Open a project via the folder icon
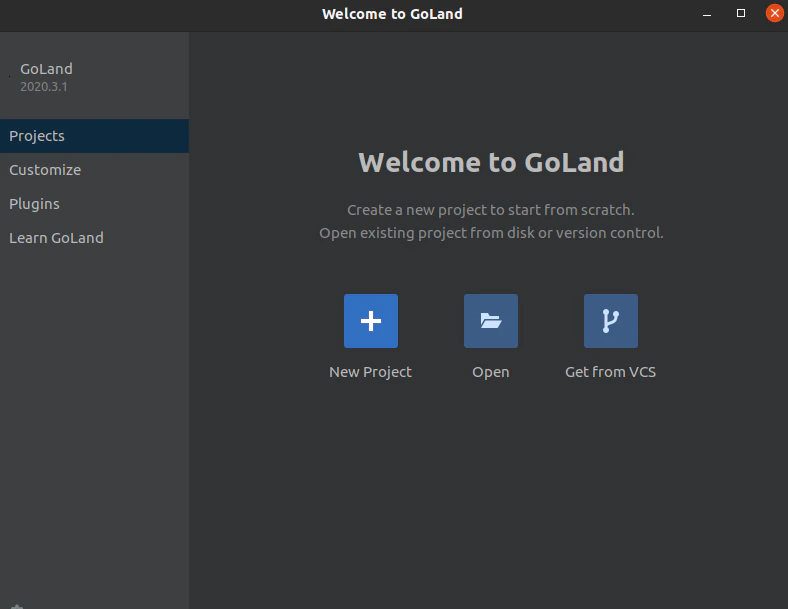This screenshot has width=788, height=609. [x=491, y=321]
